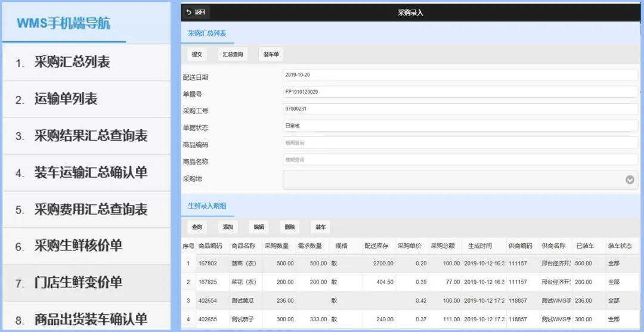The image size is (644, 332).
Task: Click 配送库存 value 404.50
Action: 385,282
